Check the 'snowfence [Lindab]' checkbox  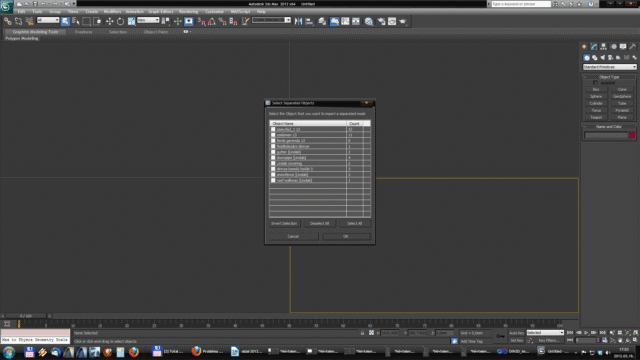273,175
